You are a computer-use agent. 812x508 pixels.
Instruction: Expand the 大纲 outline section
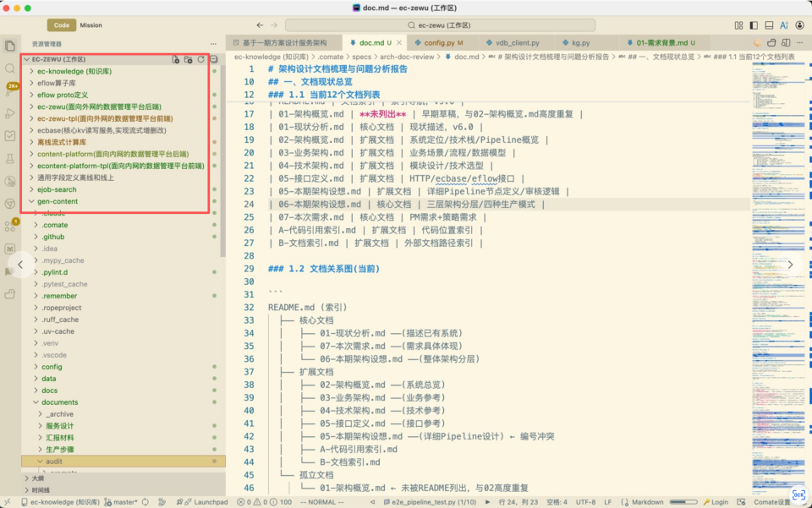[123, 478]
